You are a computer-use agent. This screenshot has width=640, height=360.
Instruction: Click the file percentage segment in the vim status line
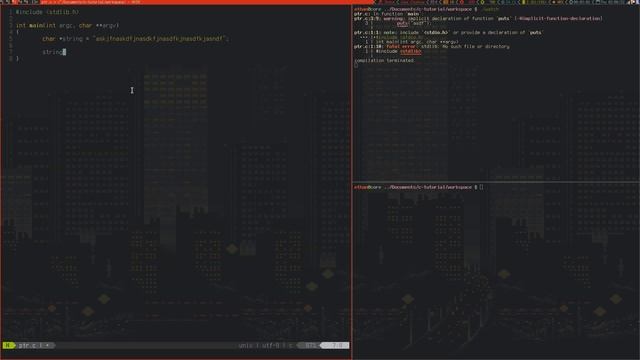tap(311, 345)
